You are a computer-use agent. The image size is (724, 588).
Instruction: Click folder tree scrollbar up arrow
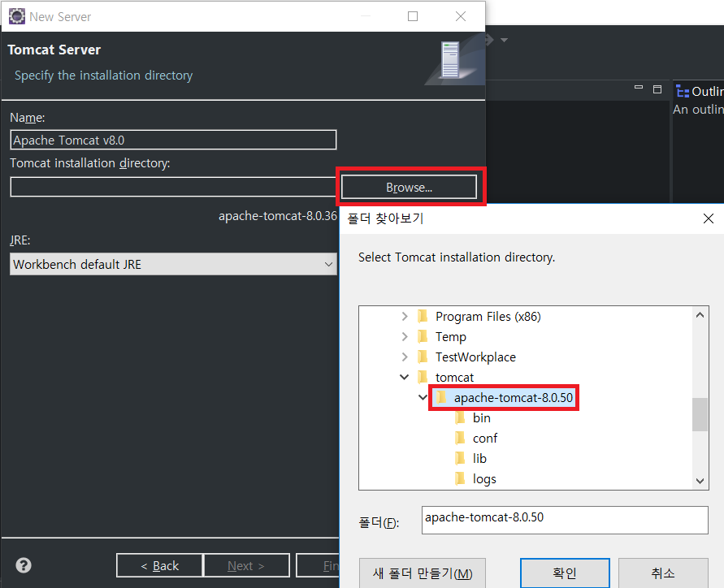[x=700, y=315]
